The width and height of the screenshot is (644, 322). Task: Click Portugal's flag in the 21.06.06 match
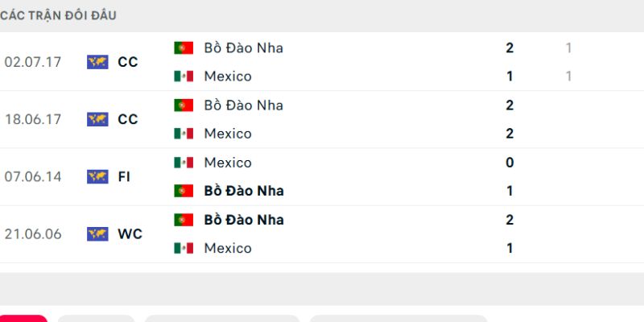(184, 220)
